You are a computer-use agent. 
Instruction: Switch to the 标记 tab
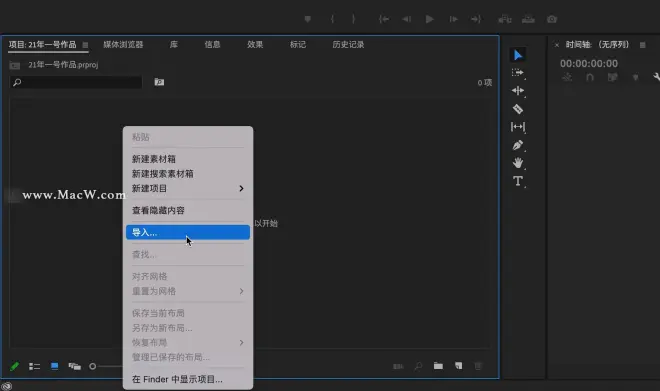[x=298, y=45]
